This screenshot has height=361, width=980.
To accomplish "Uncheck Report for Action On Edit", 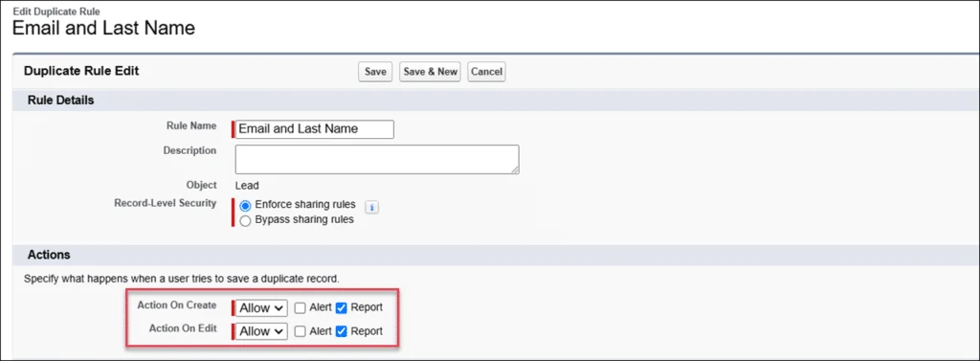I will pos(342,331).
